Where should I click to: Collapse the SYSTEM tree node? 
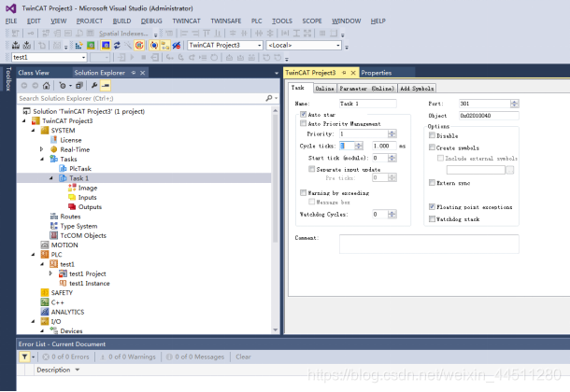pos(33,130)
